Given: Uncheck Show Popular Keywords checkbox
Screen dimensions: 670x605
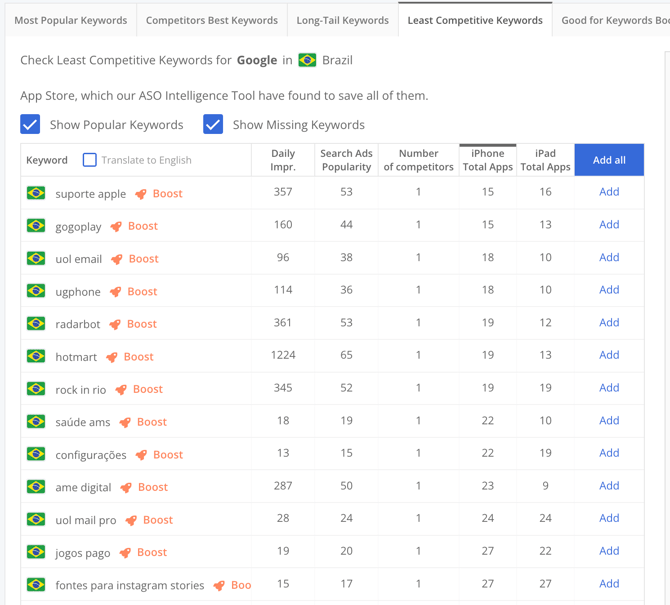Looking at the screenshot, I should pos(31,124).
